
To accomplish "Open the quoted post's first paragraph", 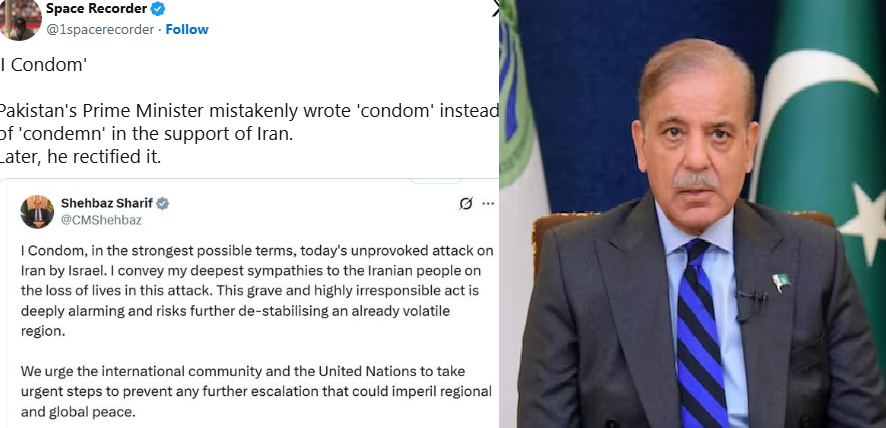I will [x=257, y=290].
